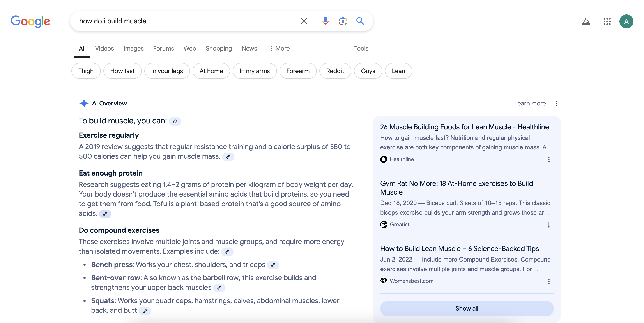Image resolution: width=644 pixels, height=323 pixels.
Task: Switch to the Videos tab
Action: tap(104, 48)
